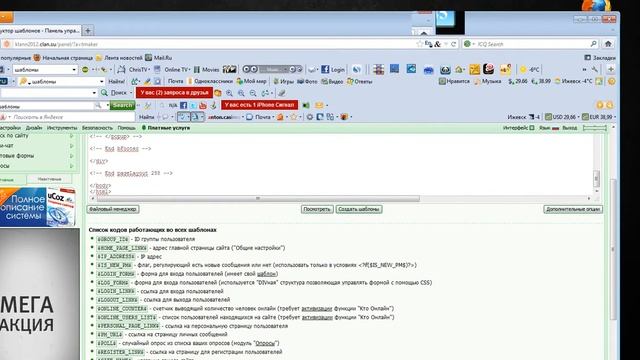The height and width of the screenshot is (360, 640).
Task: Open the Инструменты menu
Action: click(62, 128)
